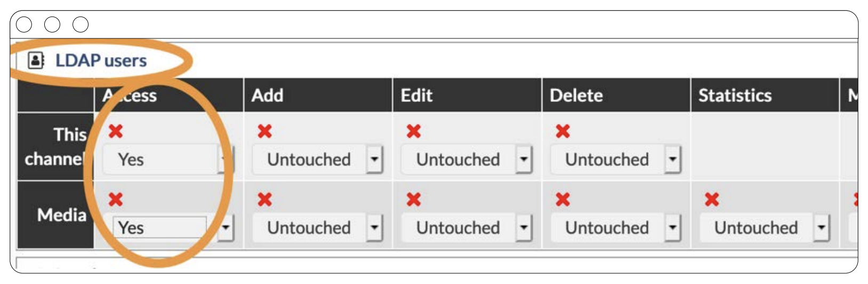Open the Media Access dropdown
868x284 pixels.
coord(173,228)
